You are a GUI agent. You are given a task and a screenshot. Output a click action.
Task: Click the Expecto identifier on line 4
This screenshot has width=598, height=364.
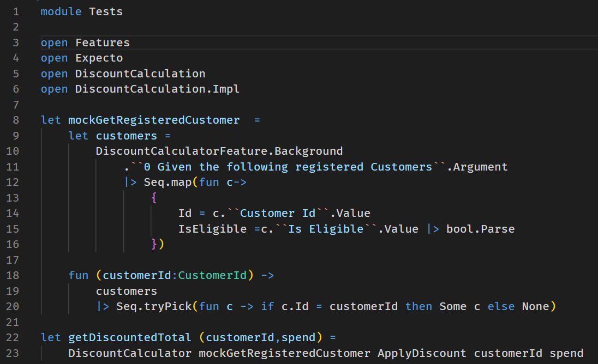[x=99, y=58]
